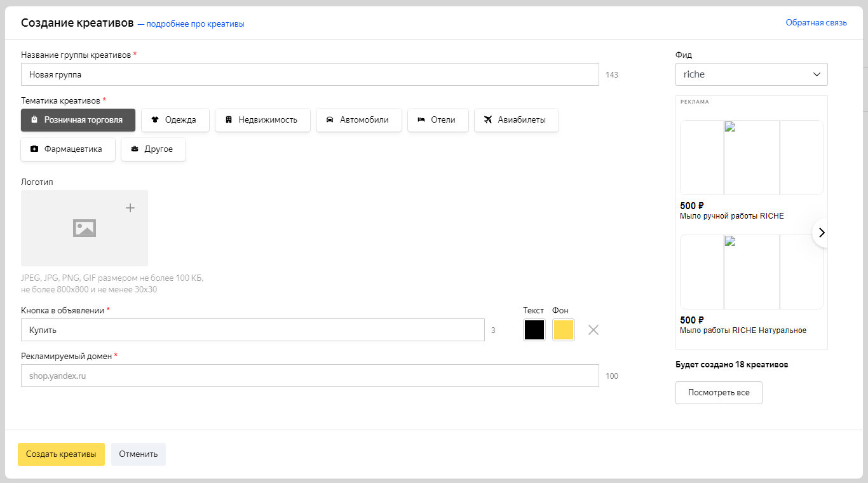Select the Автомобили theme

pyautogui.click(x=359, y=119)
